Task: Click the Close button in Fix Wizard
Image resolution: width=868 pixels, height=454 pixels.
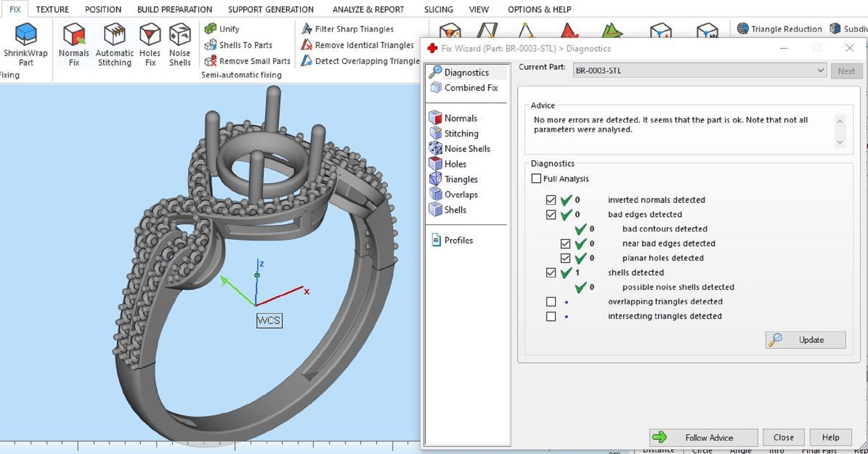Action: click(x=783, y=437)
